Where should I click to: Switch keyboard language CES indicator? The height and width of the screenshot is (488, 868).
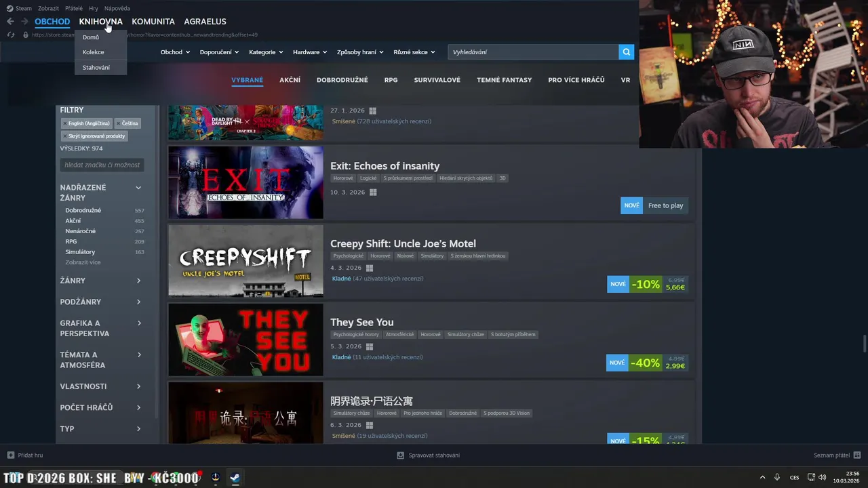794,477
